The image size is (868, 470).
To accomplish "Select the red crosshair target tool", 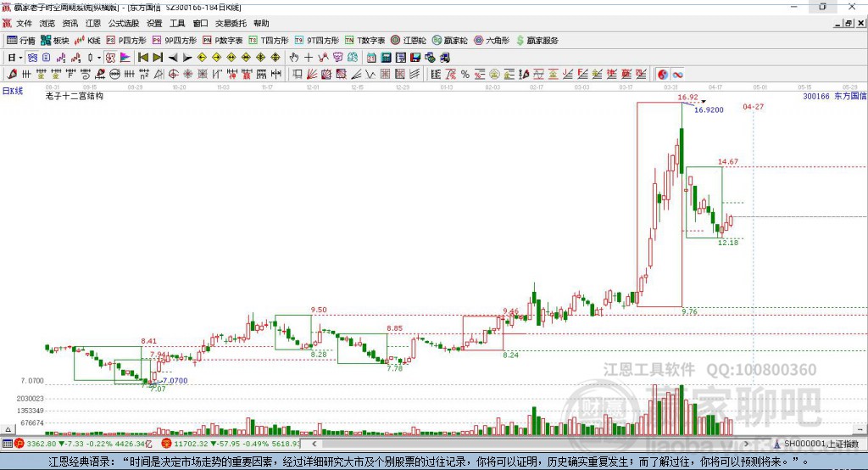I will click(173, 75).
